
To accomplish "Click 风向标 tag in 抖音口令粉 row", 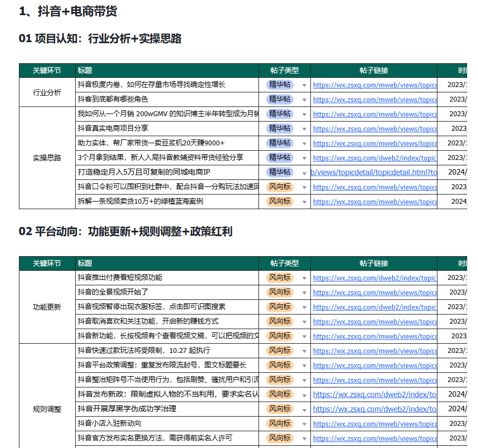I will [x=280, y=186].
